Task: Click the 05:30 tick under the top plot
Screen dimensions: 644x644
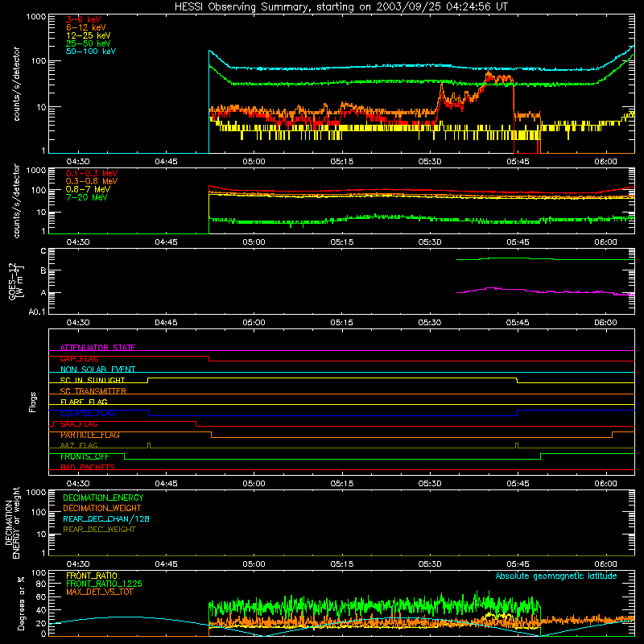Action: [x=430, y=162]
